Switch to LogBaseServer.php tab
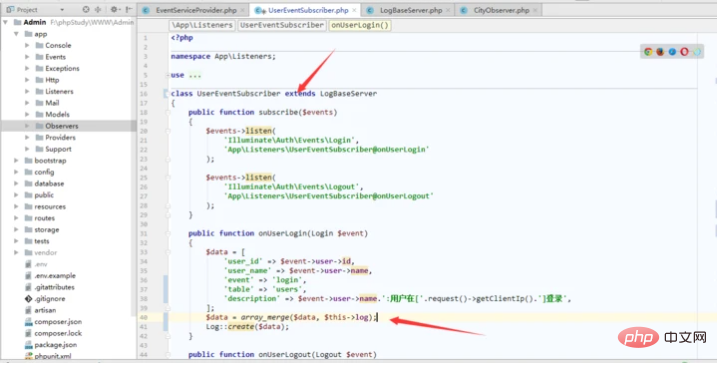This screenshot has height=370, width=717. (x=411, y=10)
